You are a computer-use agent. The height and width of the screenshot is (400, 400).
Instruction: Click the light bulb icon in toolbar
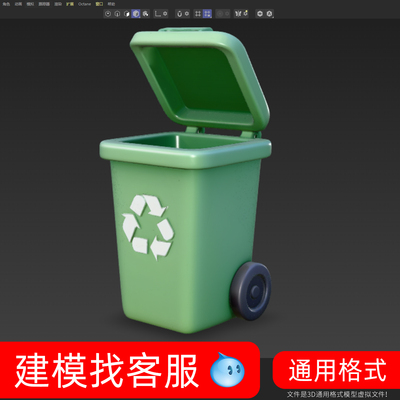246,13
